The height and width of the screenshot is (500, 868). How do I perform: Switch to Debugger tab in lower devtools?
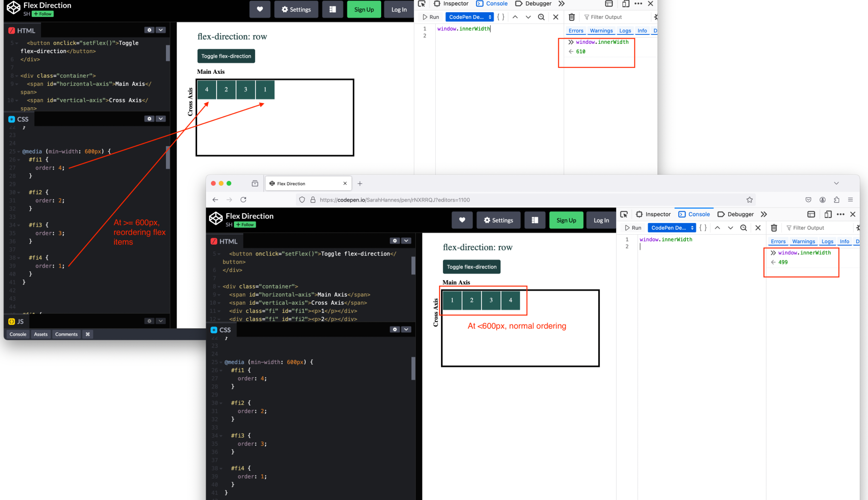pyautogui.click(x=736, y=214)
